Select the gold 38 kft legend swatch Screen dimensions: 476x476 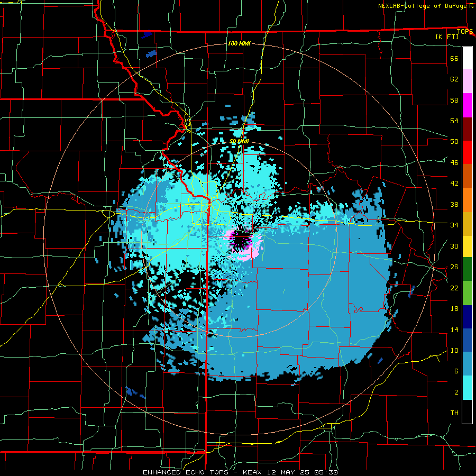[467, 224]
